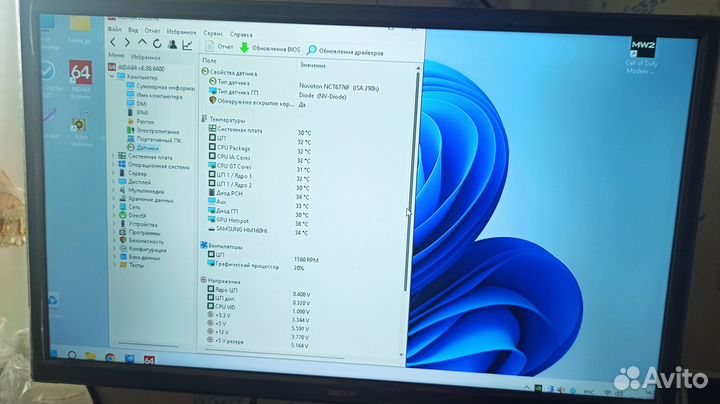Open the Сервис menu
720x404 pixels.
point(213,34)
